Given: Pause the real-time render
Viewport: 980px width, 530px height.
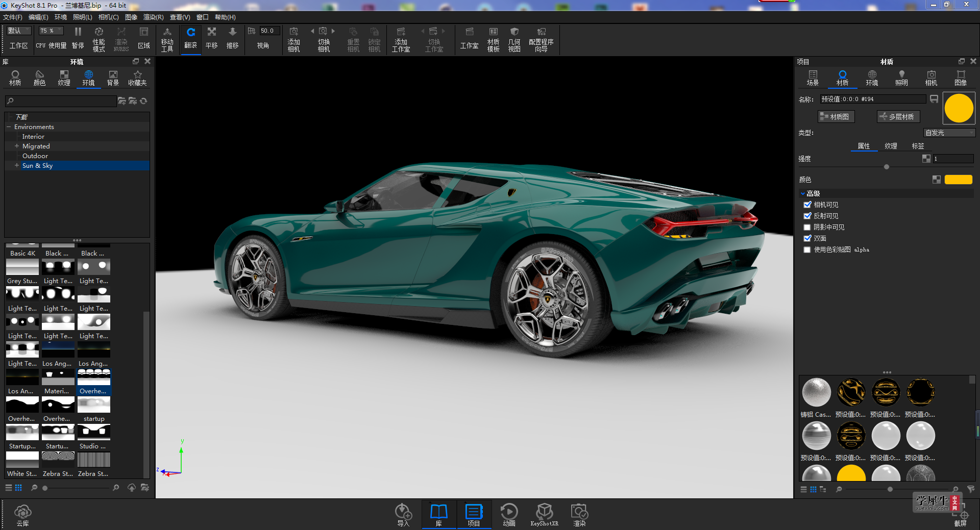Looking at the screenshot, I should click(78, 38).
